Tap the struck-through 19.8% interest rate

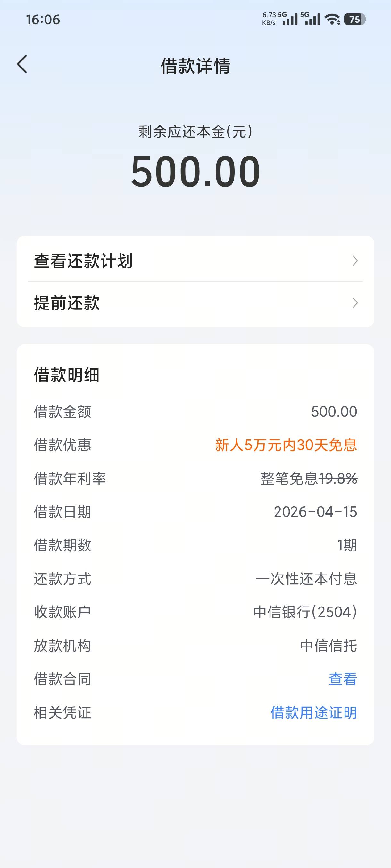tap(338, 478)
